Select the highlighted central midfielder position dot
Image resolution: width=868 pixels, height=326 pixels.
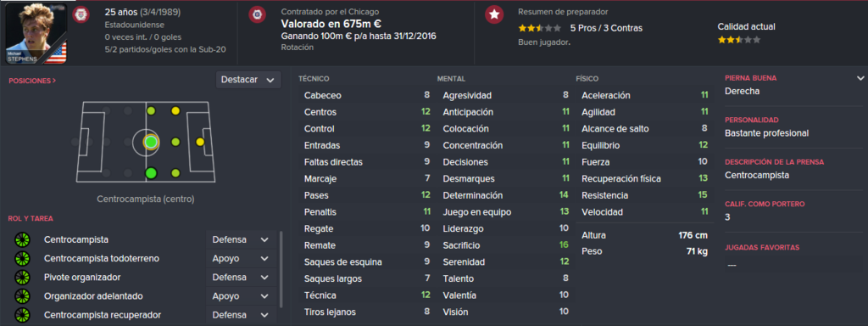[151, 142]
